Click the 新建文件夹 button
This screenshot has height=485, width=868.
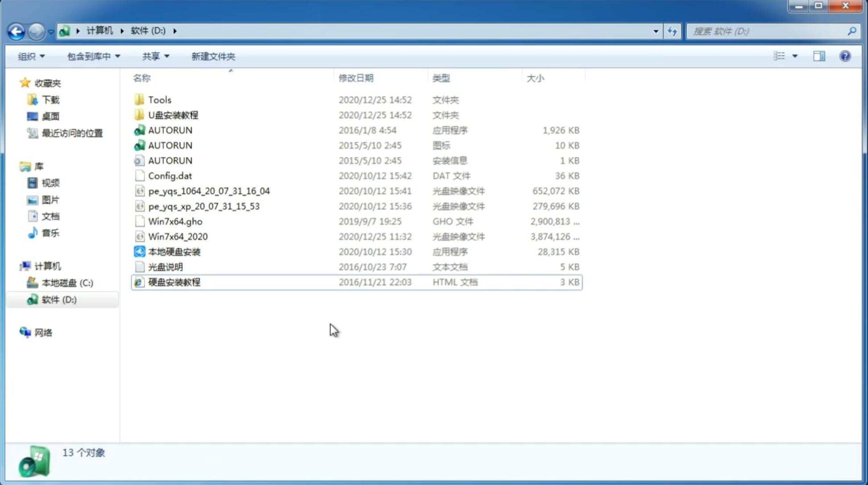coord(214,56)
